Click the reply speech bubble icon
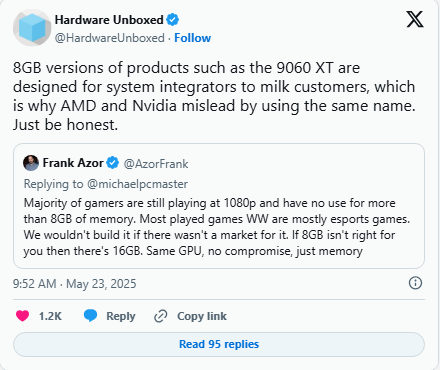Image resolution: width=440 pixels, height=370 pixels. pos(90,315)
